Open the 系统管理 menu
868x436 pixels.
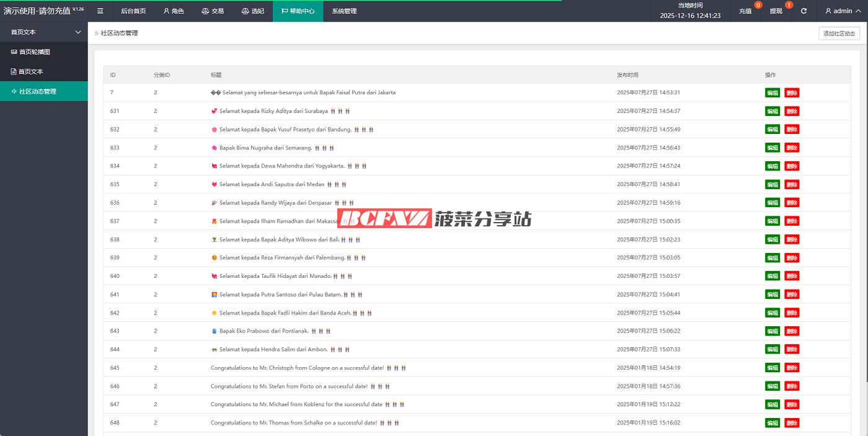tap(344, 11)
